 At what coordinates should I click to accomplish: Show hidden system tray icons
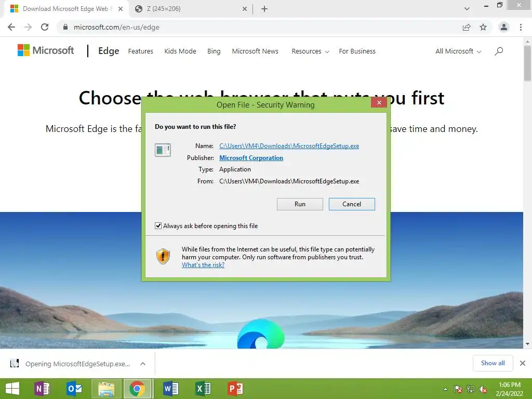445,389
